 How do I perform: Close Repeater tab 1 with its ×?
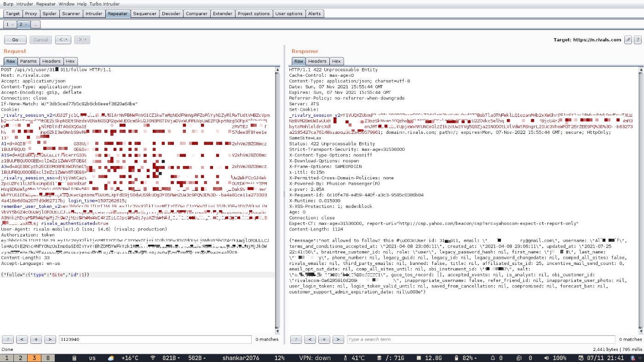pos(12,24)
